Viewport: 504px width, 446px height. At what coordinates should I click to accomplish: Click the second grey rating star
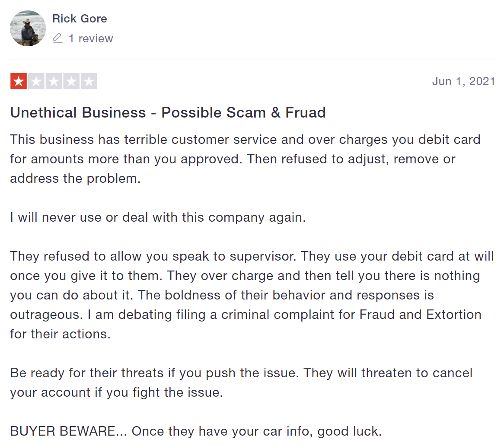[x=36, y=81]
